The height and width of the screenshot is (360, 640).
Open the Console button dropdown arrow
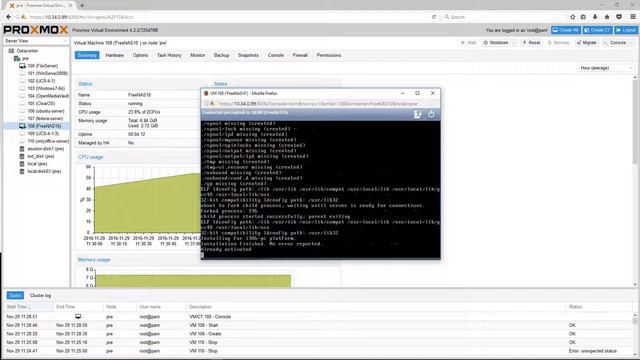(x=631, y=42)
